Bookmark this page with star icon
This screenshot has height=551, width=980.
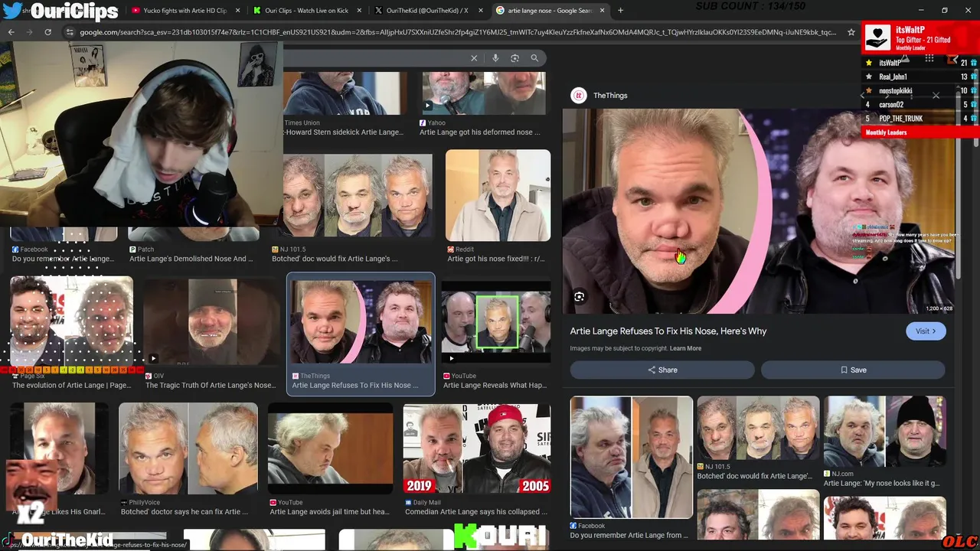851,32
